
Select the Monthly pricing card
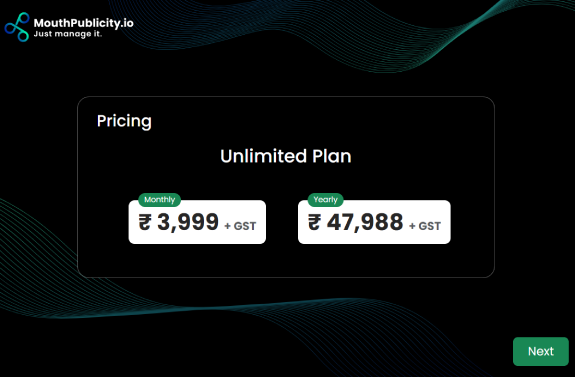point(197,222)
